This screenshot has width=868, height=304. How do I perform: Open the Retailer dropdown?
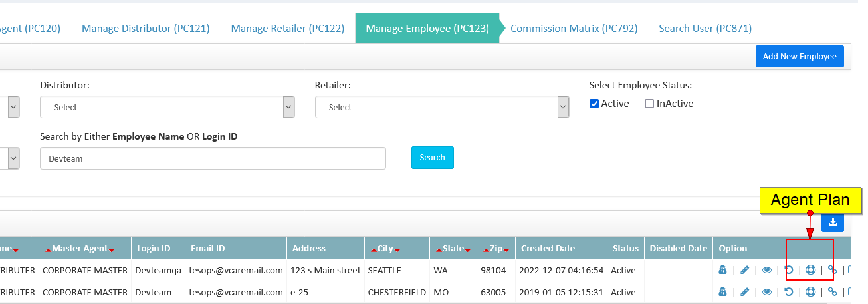tap(441, 107)
